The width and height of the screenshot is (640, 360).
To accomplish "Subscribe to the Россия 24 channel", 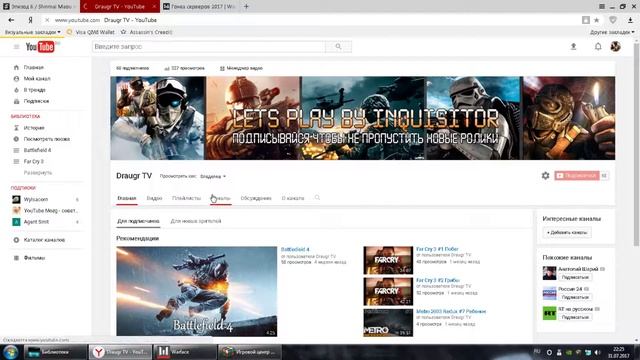I will point(575,297).
